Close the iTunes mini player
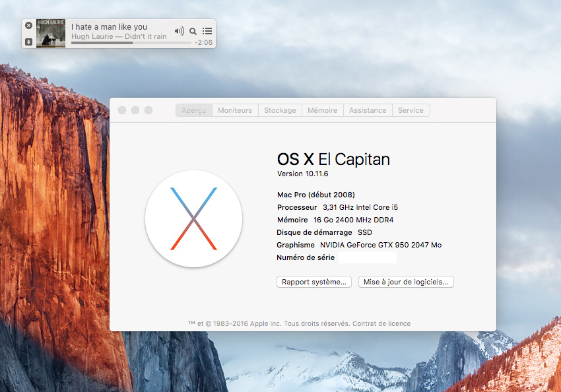 (x=28, y=25)
